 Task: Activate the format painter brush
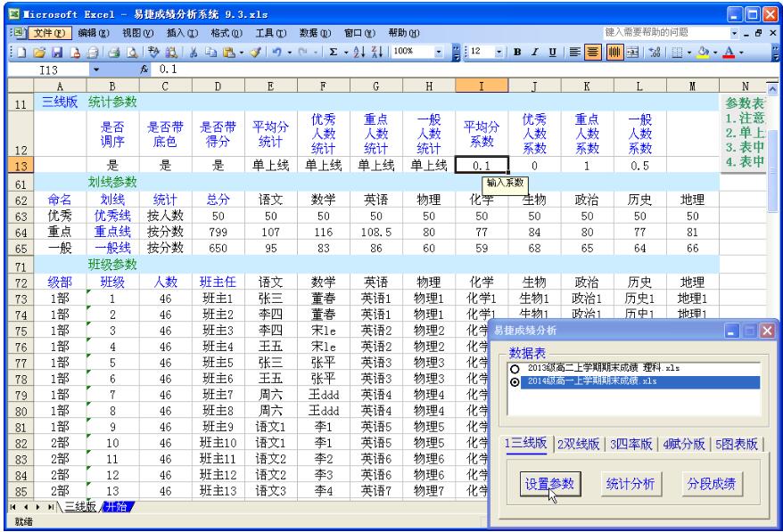click(x=256, y=52)
